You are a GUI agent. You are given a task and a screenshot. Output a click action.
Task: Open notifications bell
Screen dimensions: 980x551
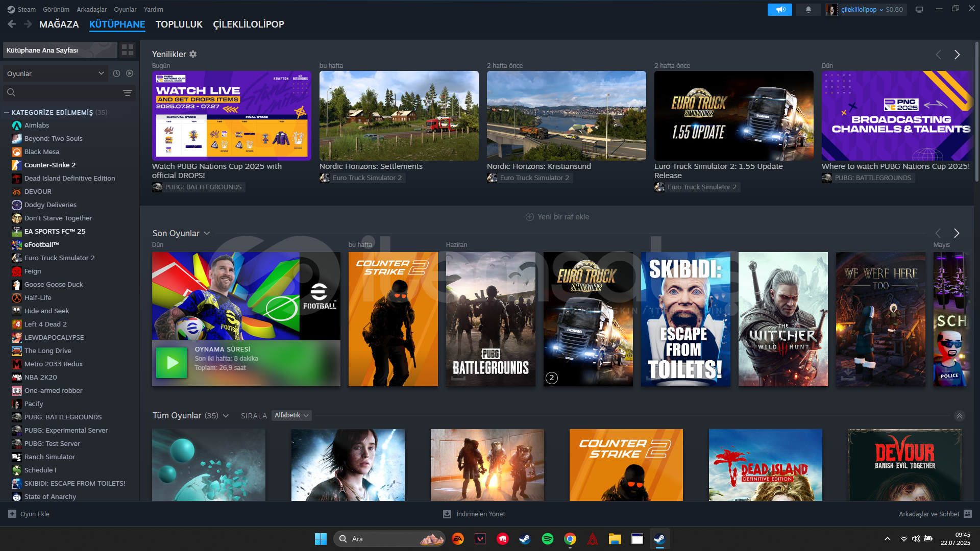point(808,10)
